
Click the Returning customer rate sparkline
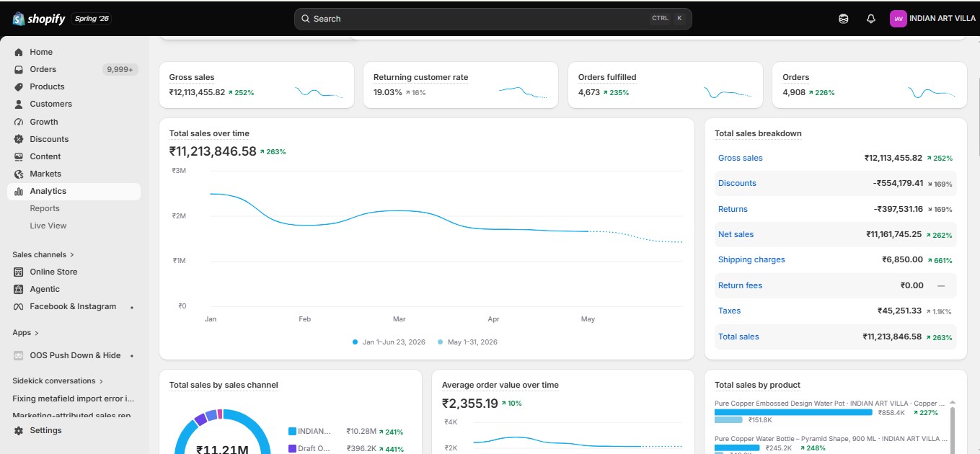[523, 92]
